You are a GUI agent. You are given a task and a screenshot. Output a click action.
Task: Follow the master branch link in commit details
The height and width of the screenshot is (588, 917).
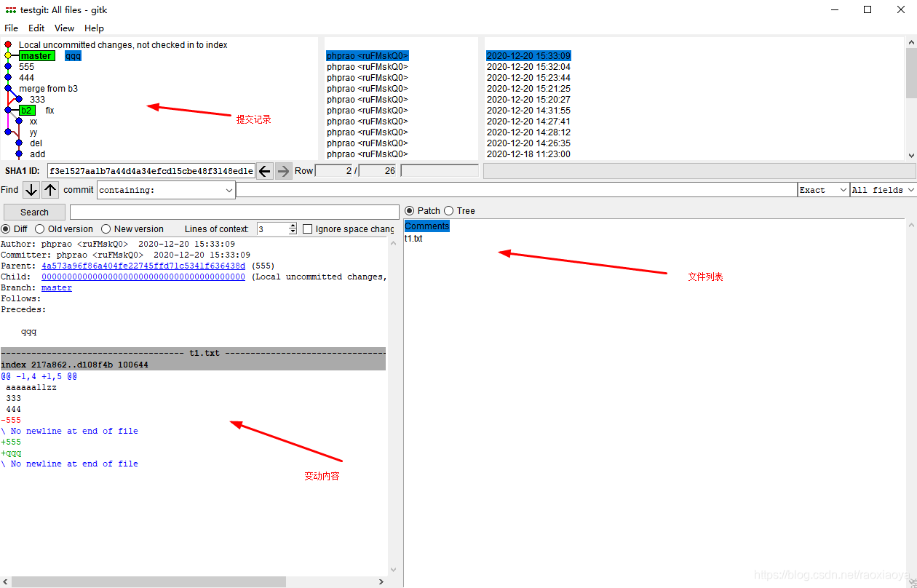(x=57, y=287)
